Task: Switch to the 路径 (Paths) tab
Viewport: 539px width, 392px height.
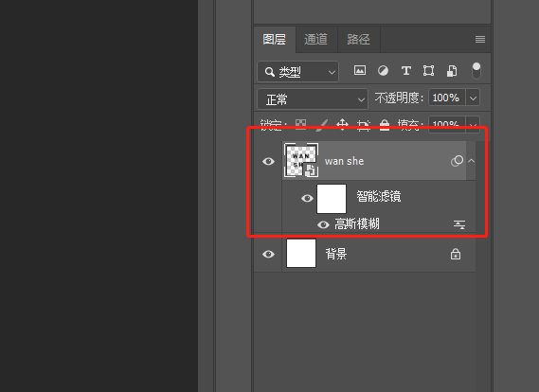Action: (x=358, y=39)
